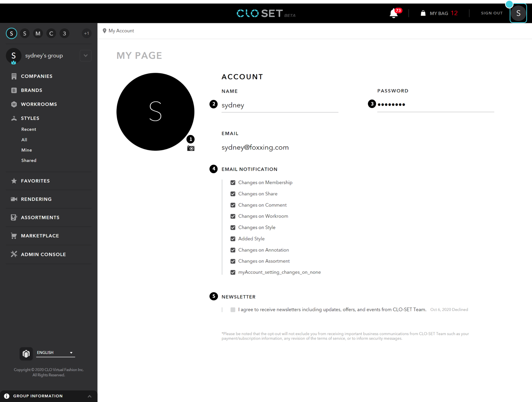532x402 pixels.
Task: Expand the sydney's group dropdown arrow
Action: pyautogui.click(x=85, y=56)
